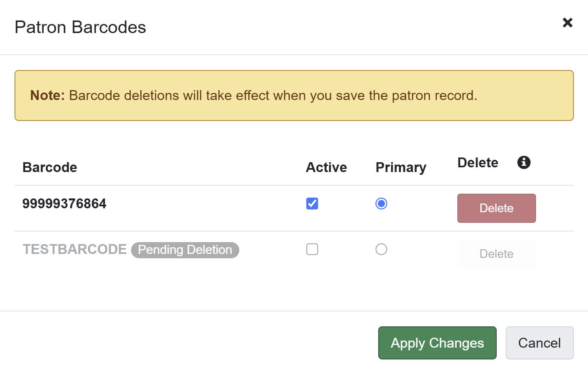Image resolution: width=588 pixels, height=374 pixels.
Task: Click the TESTBARCODE label
Action: 74,249
